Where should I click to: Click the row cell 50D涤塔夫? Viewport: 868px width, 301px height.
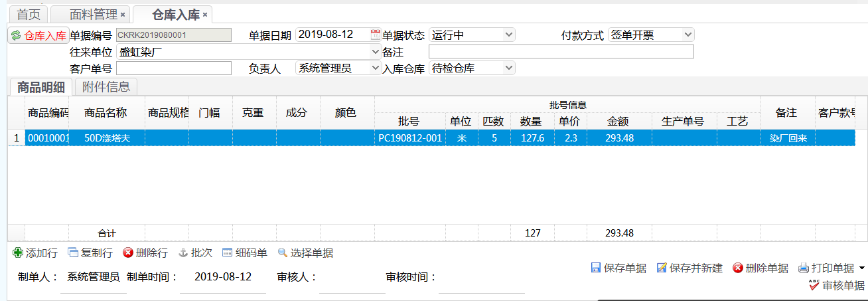pos(106,138)
